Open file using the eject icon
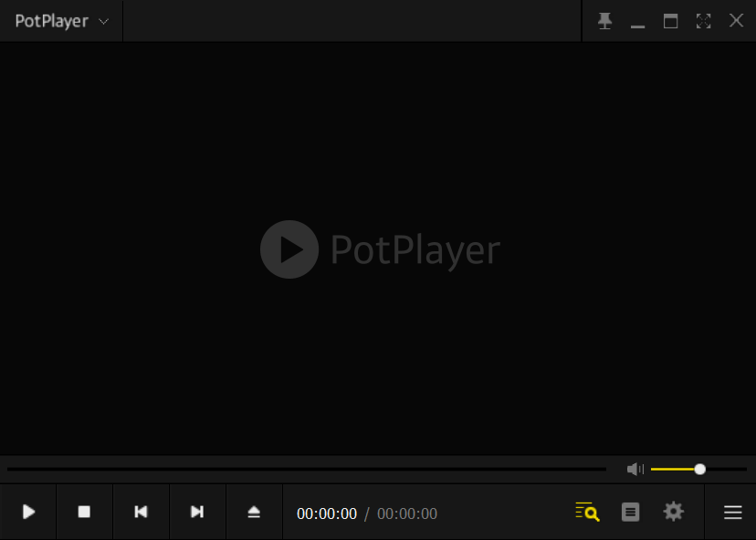Viewport: 756px width, 540px height. [254, 512]
